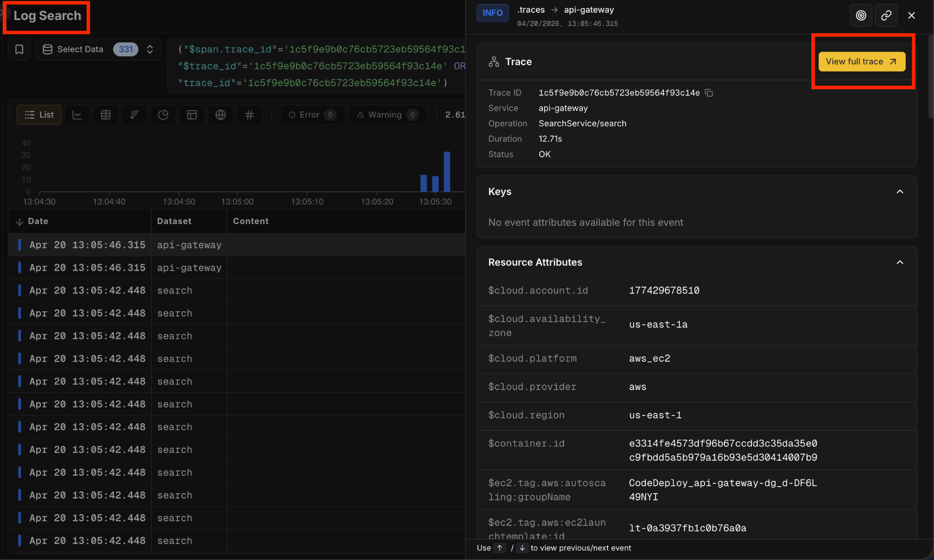Select the pie chart view
934x560 pixels.
(x=163, y=115)
